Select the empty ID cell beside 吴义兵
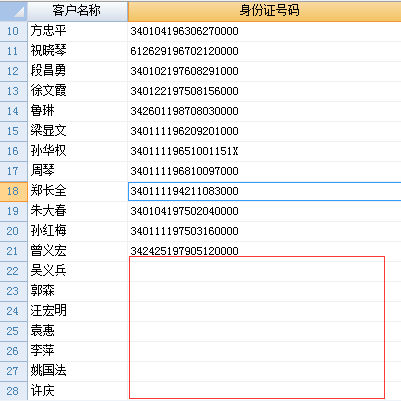 click(x=265, y=271)
